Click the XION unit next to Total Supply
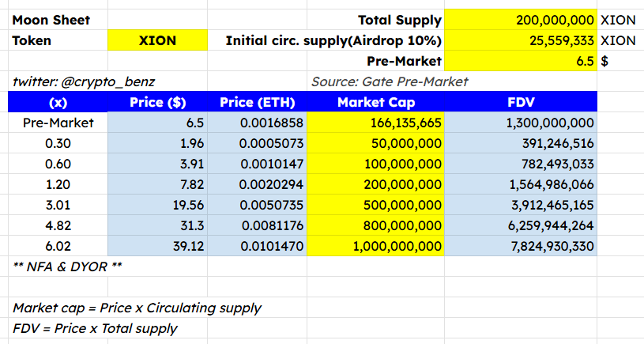This screenshot has width=644, height=344. coord(618,20)
